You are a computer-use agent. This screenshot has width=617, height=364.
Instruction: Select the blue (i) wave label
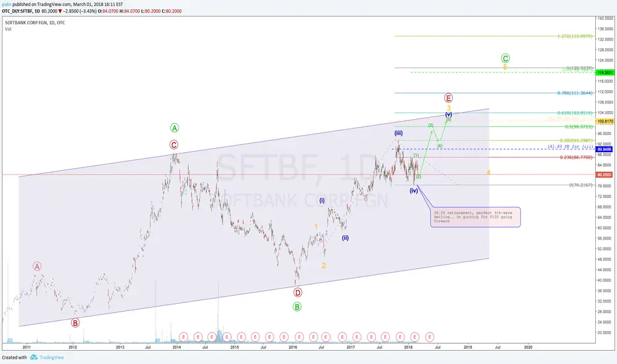(x=322, y=201)
